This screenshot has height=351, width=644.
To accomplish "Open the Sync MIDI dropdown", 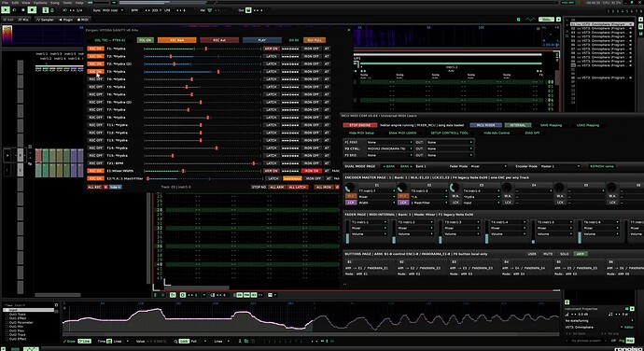I will click(108, 10).
